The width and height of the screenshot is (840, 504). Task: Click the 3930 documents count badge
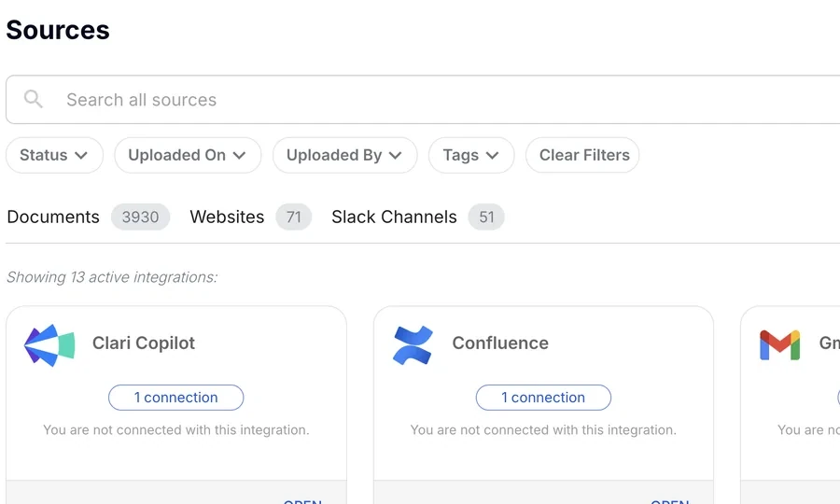pyautogui.click(x=140, y=217)
